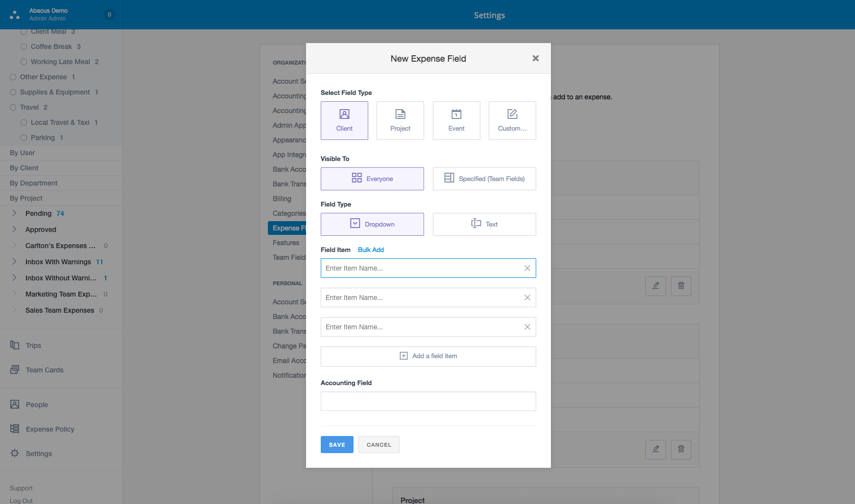Viewport: 855px width, 504px height.
Task: Toggle visibility to Specified (Team Fields)
Action: (x=484, y=179)
